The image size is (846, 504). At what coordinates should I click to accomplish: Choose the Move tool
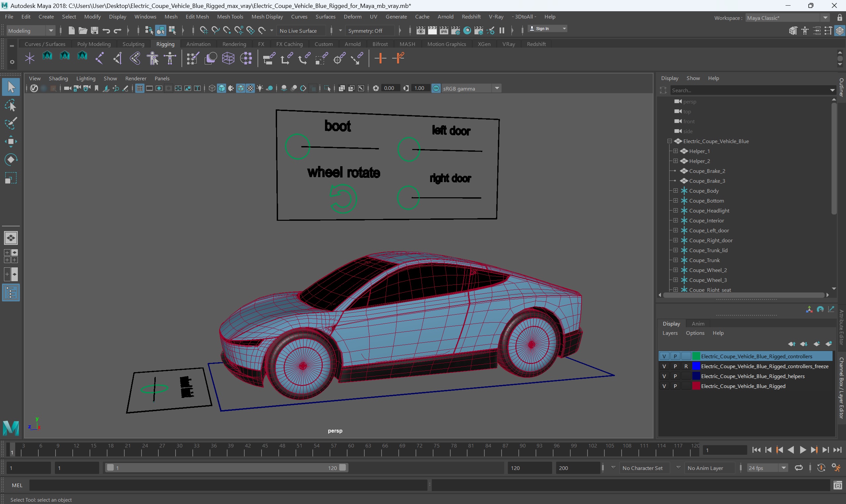11,142
